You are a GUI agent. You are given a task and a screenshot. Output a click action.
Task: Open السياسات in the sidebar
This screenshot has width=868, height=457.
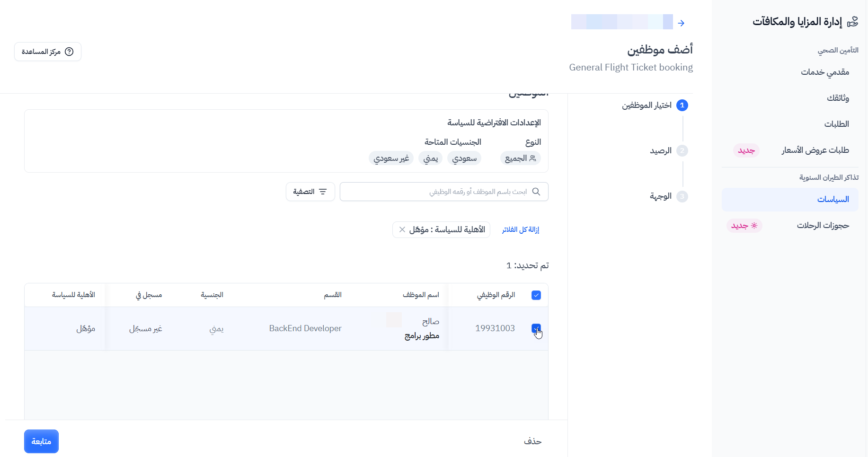point(833,199)
